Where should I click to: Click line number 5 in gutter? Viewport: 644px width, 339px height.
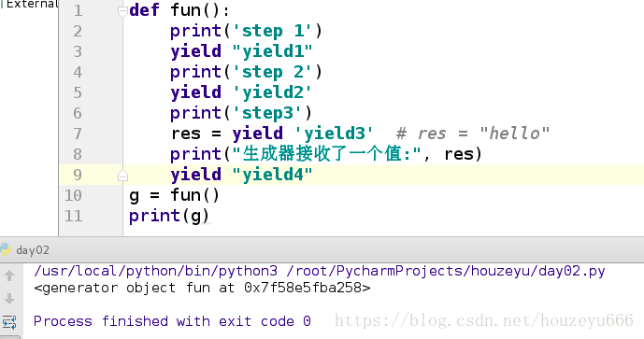tap(78, 92)
